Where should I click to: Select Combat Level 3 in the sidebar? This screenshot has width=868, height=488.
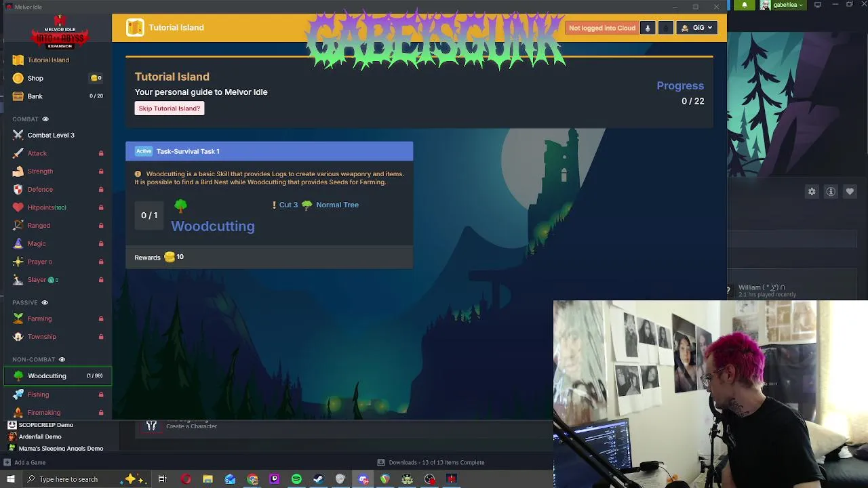pos(57,135)
